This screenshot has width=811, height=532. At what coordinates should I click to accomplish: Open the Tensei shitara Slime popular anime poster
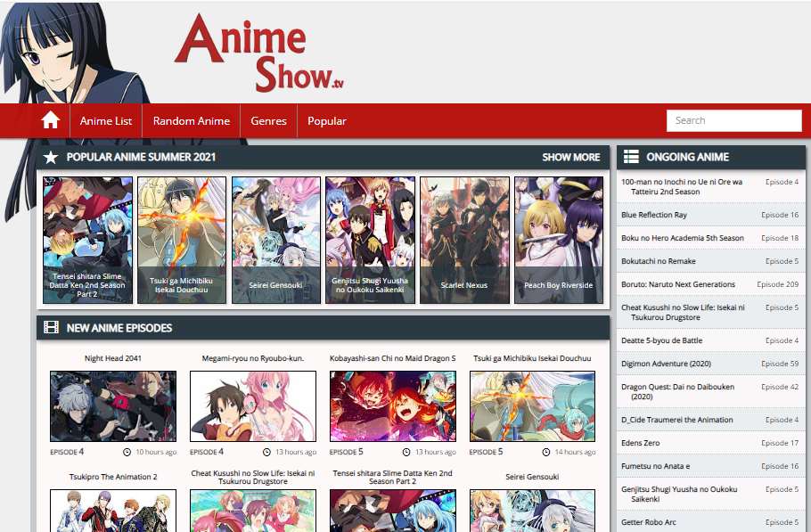87,240
